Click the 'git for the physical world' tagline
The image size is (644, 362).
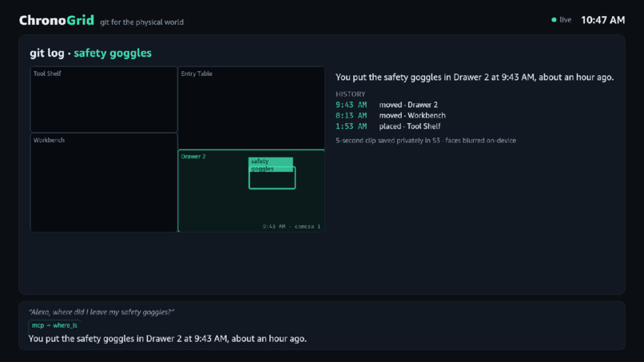pos(141,22)
